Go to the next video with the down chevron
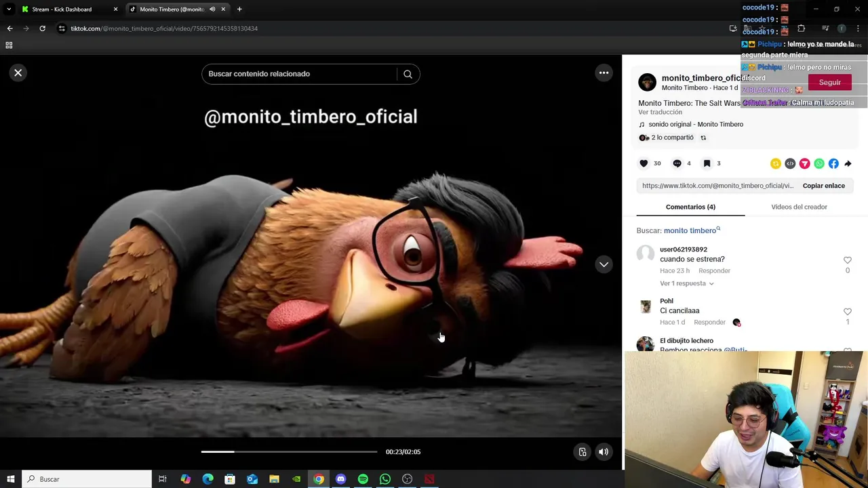Image resolution: width=868 pixels, height=488 pixels. (x=604, y=264)
